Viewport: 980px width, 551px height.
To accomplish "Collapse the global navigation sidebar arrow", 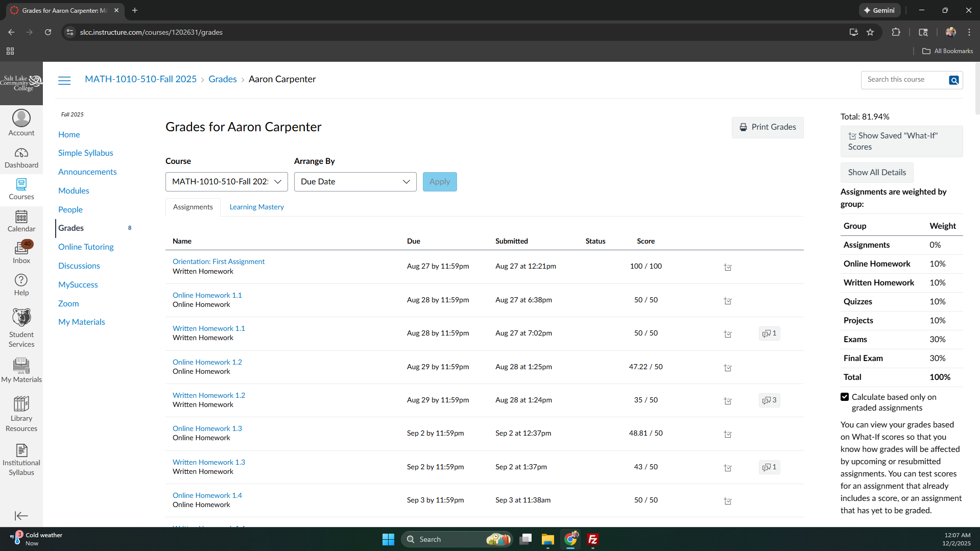I will (x=21, y=516).
